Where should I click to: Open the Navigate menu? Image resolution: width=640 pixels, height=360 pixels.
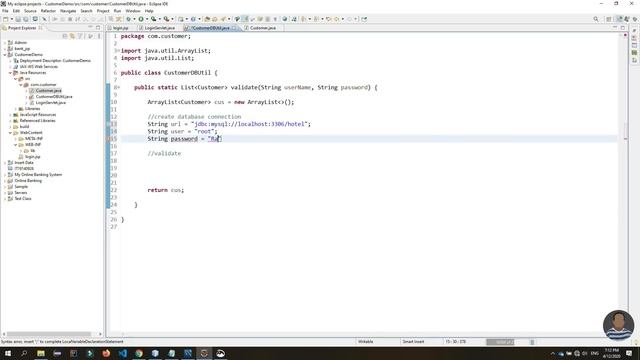(x=68, y=11)
